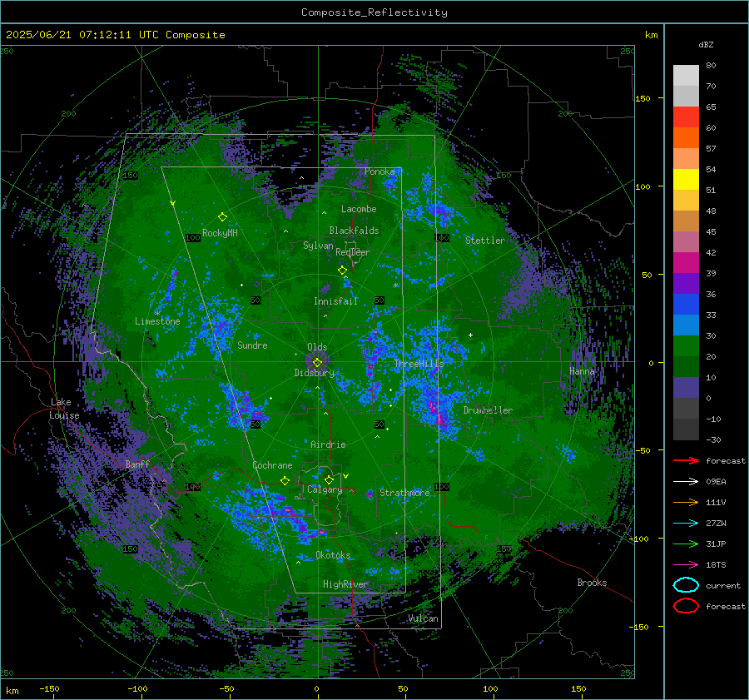
Task: Click the yellow diamond marker over Calgary
Action: (329, 479)
